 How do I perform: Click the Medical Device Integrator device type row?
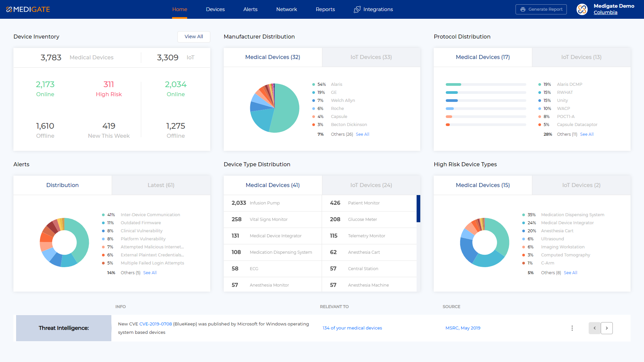point(273,236)
